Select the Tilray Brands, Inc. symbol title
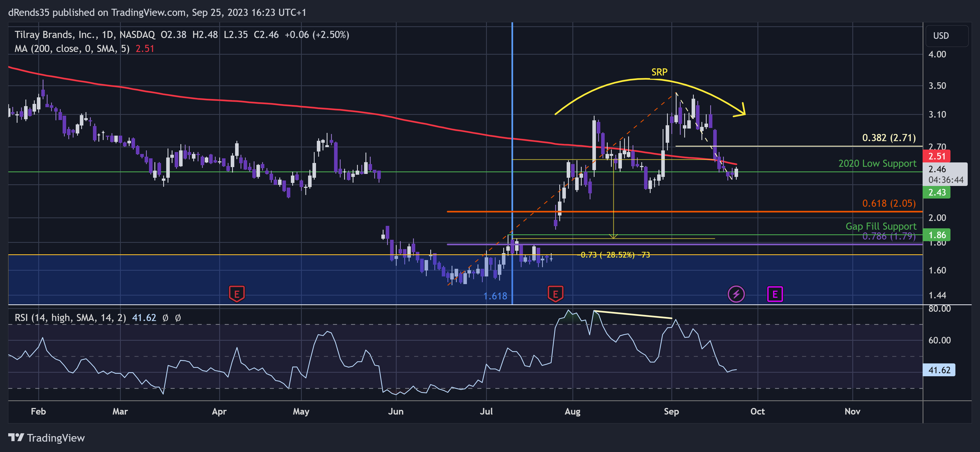The width and height of the screenshot is (980, 452). click(55, 35)
